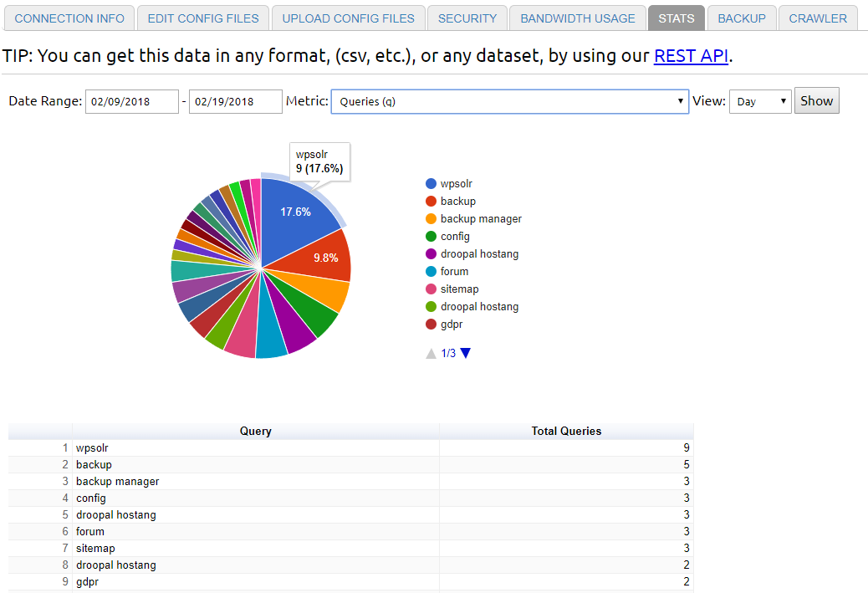Click the start date field 02/09/2018
Screen dimensions: 868x593
point(131,101)
